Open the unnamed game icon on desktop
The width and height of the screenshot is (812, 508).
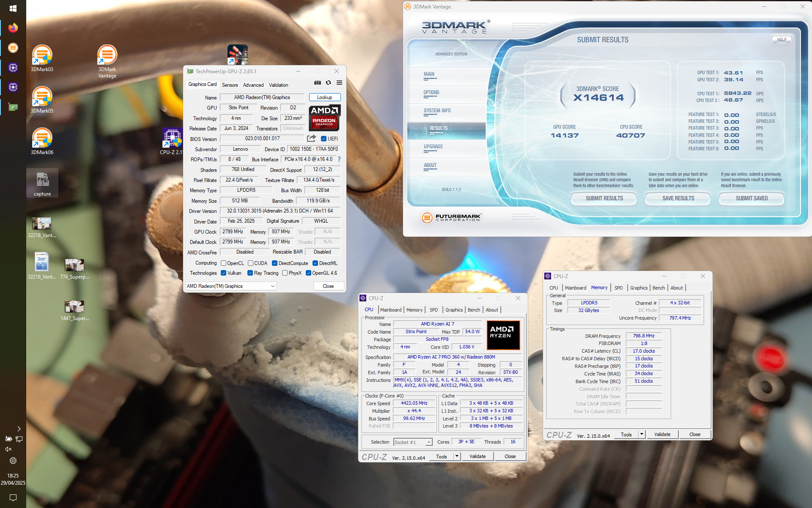[237, 55]
